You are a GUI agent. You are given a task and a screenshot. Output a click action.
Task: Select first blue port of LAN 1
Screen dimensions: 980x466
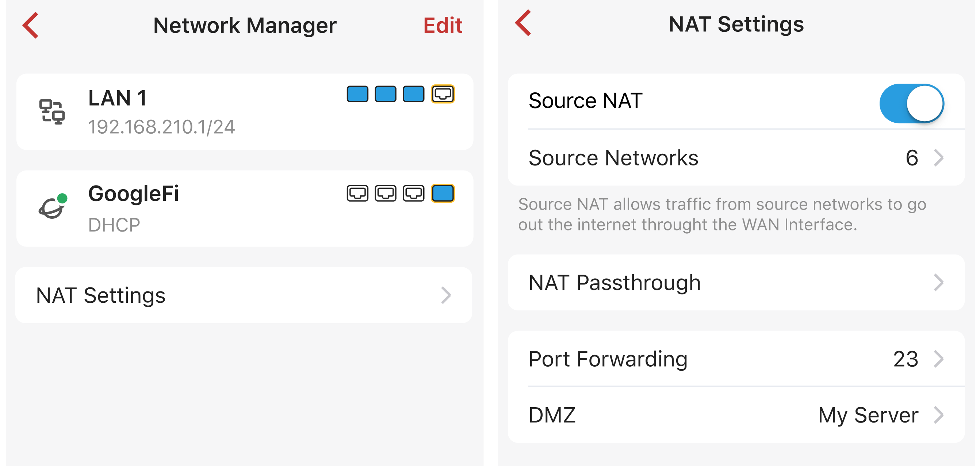click(x=357, y=94)
